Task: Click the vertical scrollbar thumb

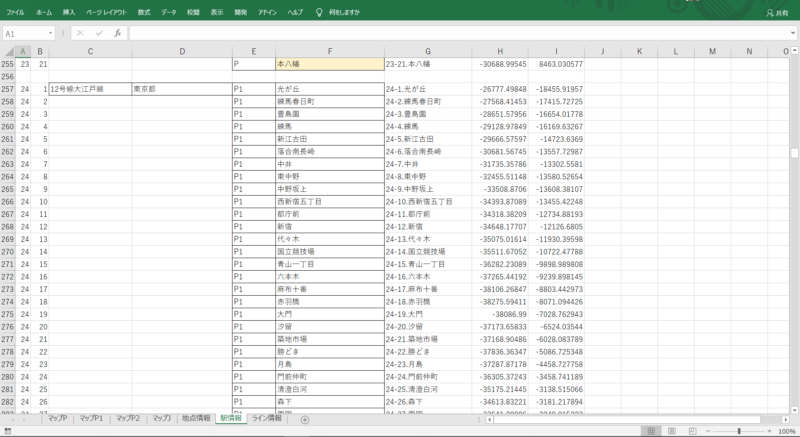Action: coord(794,153)
